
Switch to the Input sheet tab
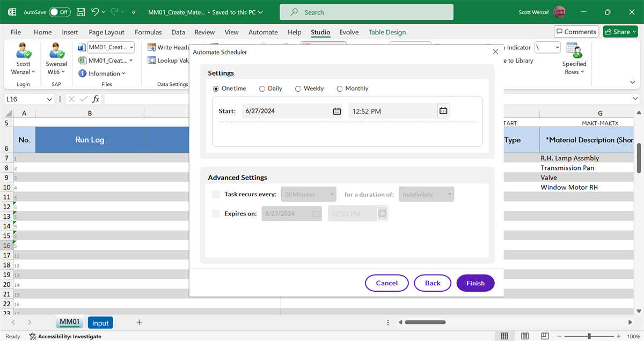point(100,322)
